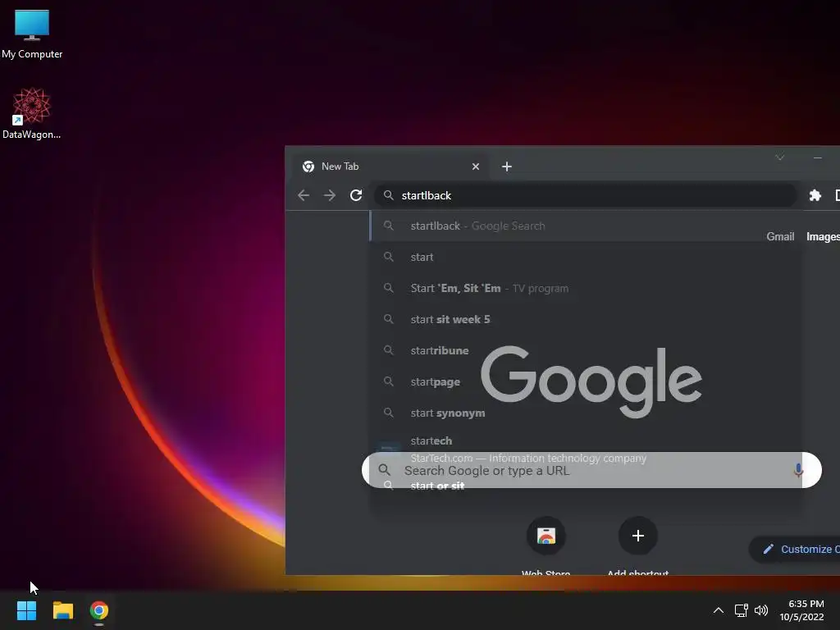This screenshot has width=840, height=630.
Task: Click the address bar containing startlback
Action: pos(585,195)
